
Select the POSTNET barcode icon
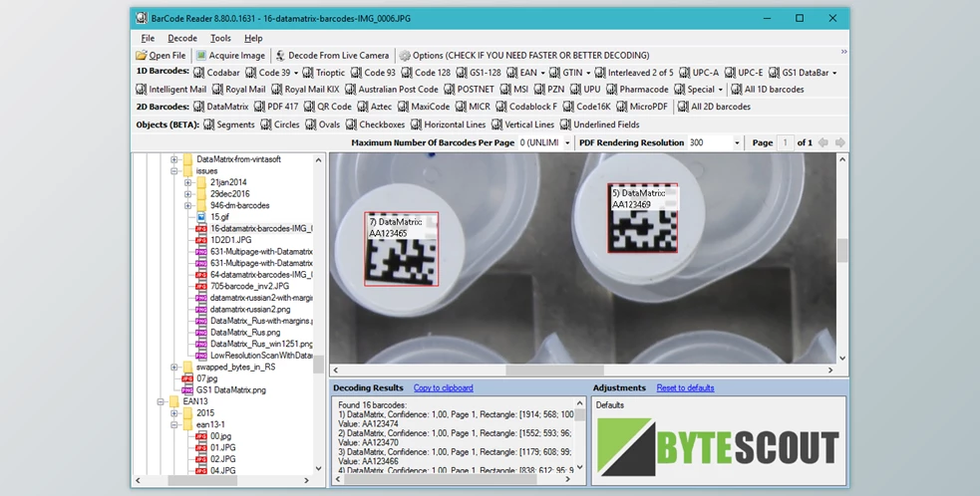coord(450,90)
